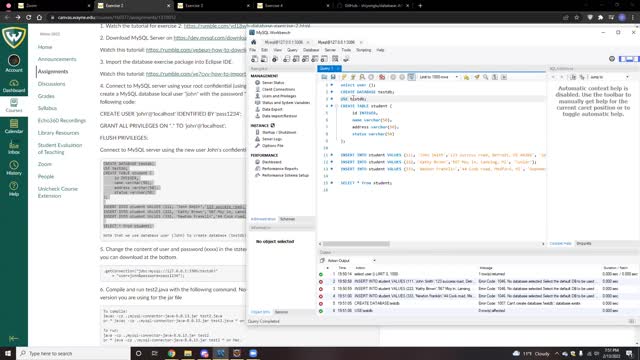
Task: Open Client Connections item
Action: point(278,89)
